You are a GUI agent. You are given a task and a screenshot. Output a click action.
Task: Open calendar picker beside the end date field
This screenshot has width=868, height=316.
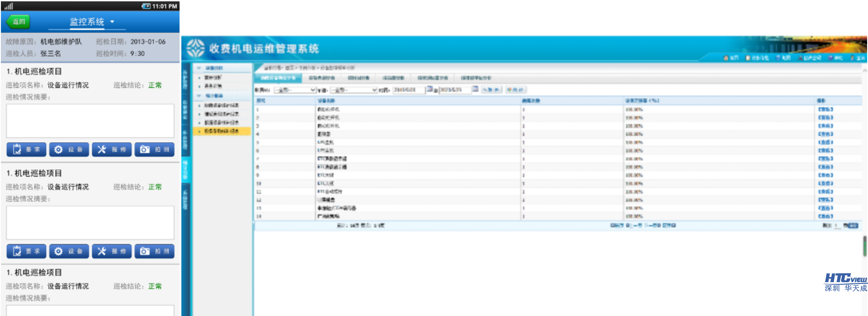click(475, 90)
